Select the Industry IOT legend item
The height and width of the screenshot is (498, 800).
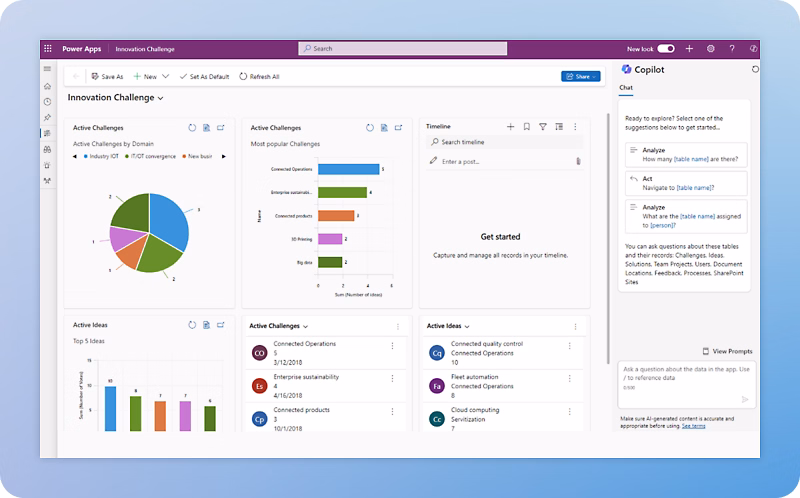pos(101,157)
